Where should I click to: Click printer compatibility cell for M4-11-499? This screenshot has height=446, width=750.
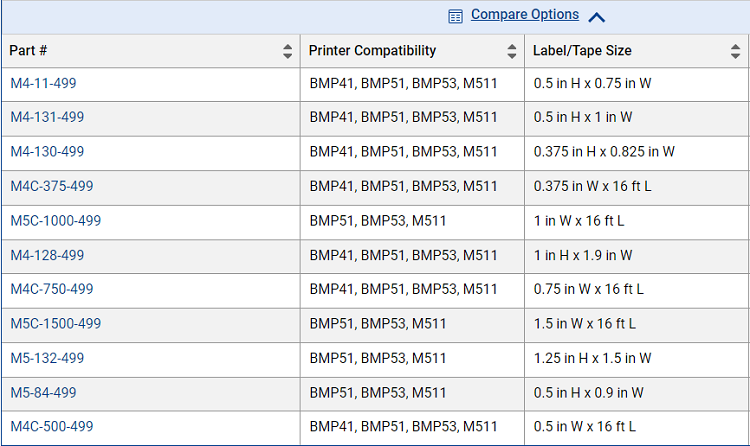(x=412, y=84)
